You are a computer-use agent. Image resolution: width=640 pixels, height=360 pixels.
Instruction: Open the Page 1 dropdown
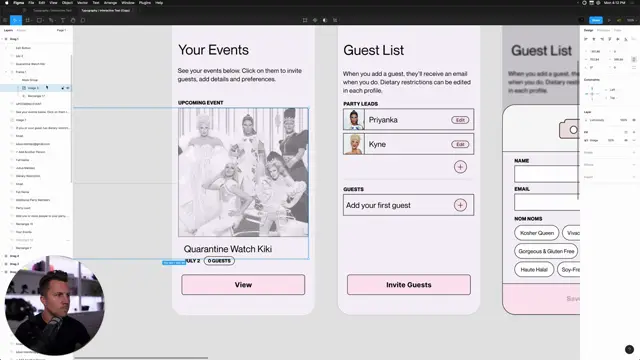[61, 30]
